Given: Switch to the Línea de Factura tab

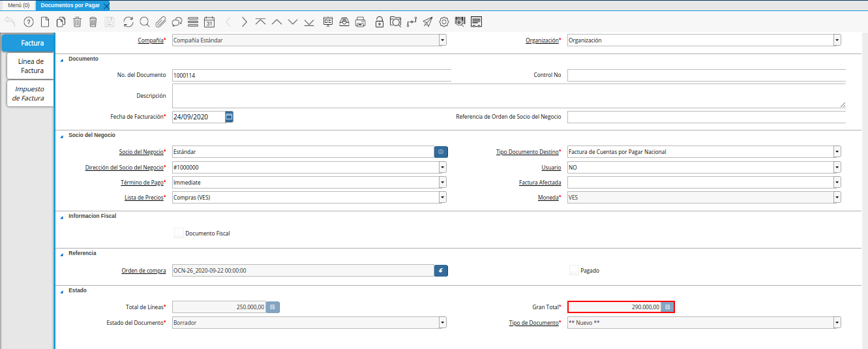Looking at the screenshot, I should coord(31,66).
